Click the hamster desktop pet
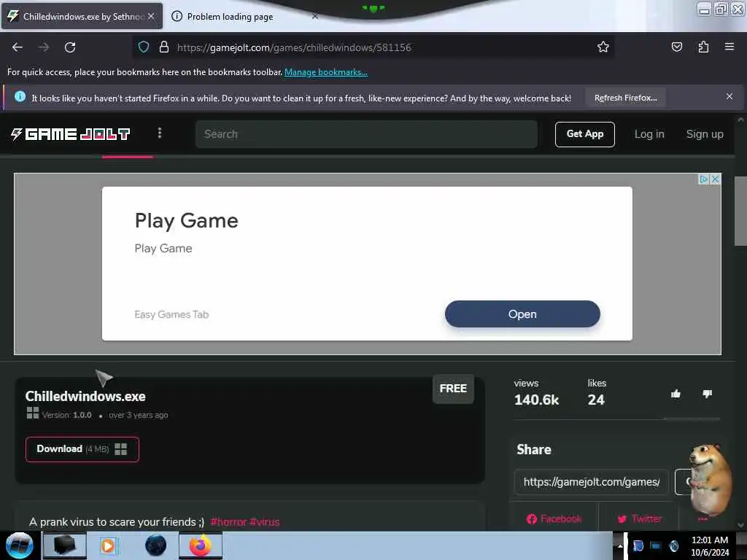747x560 pixels. click(x=711, y=479)
